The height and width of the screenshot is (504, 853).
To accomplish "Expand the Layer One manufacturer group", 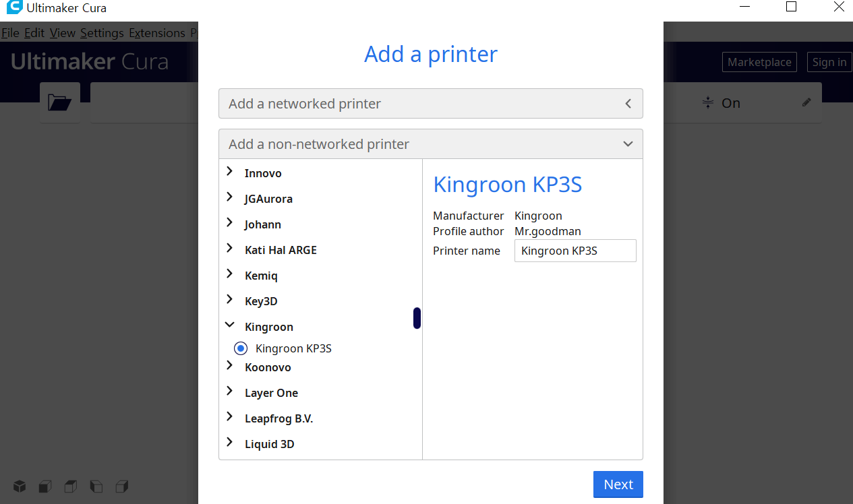I will pyautogui.click(x=230, y=392).
